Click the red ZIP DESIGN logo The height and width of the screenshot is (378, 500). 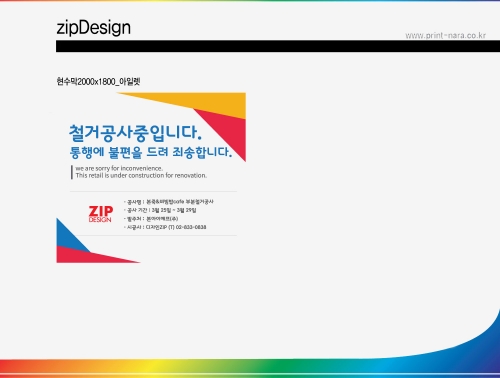101,214
